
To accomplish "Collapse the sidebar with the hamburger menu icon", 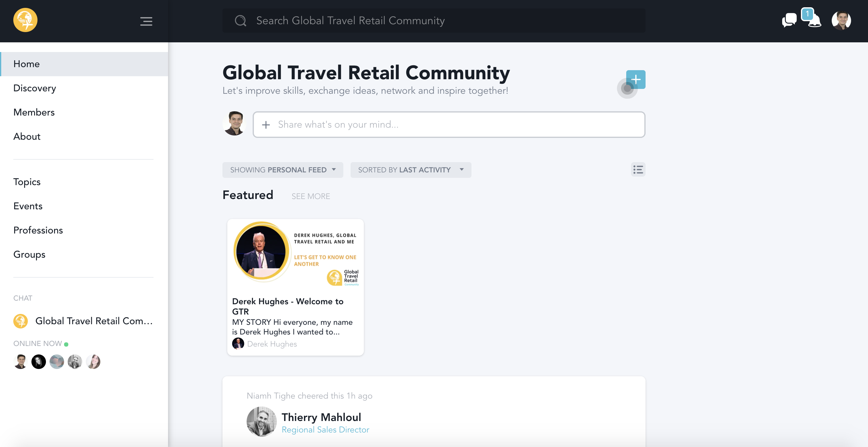I will point(146,21).
